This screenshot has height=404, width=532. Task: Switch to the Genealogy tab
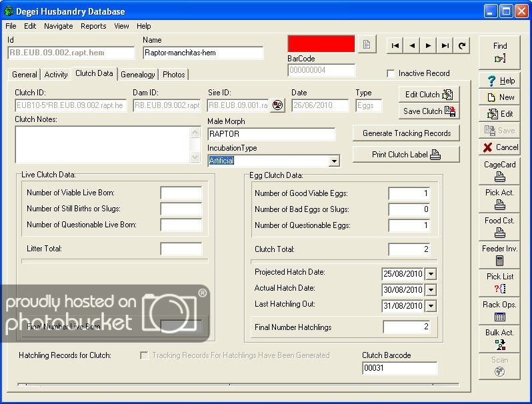point(138,75)
